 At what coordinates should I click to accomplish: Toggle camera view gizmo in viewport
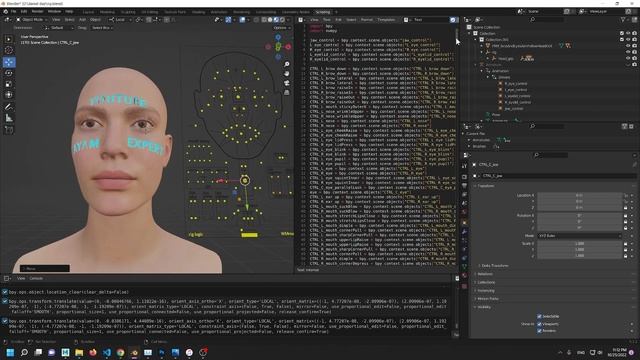coord(287,83)
